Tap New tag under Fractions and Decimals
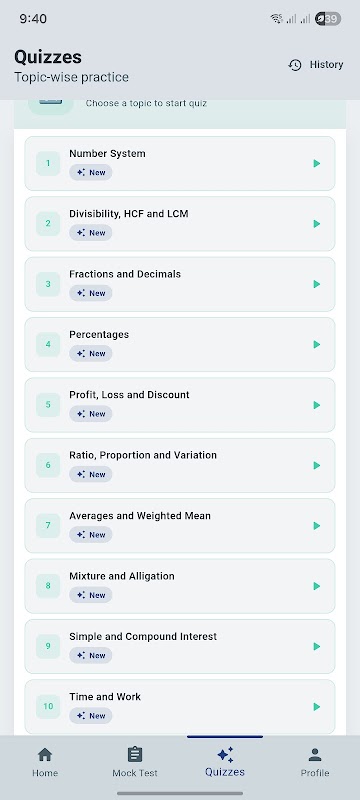 tap(91, 293)
